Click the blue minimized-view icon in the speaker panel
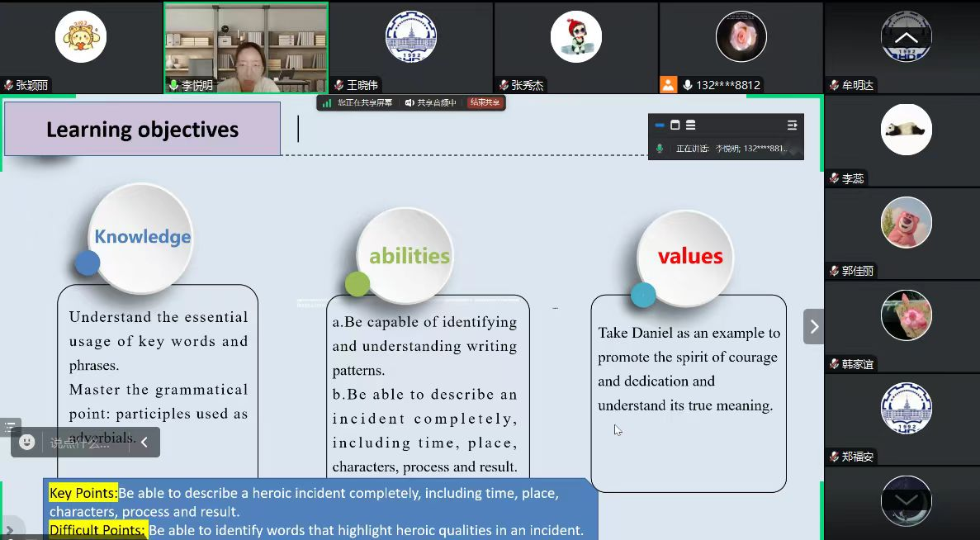The width and height of the screenshot is (980, 540). 660,126
